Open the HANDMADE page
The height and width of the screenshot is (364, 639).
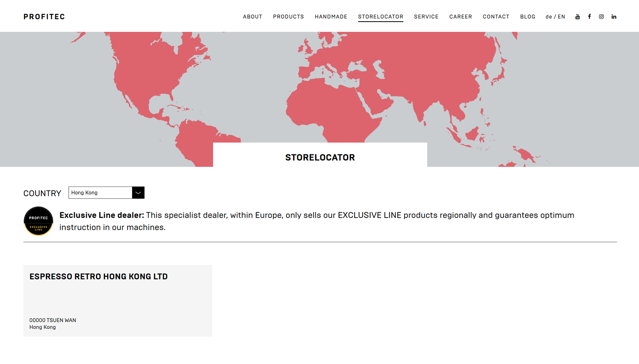(331, 17)
